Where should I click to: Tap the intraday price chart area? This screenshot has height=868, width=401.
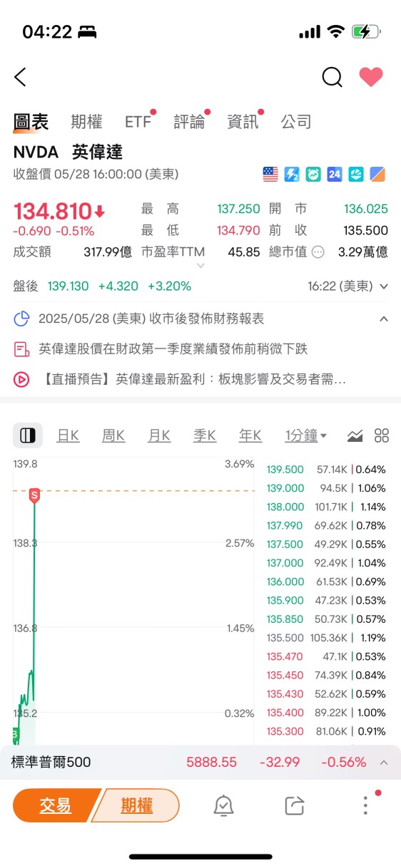[x=133, y=602]
